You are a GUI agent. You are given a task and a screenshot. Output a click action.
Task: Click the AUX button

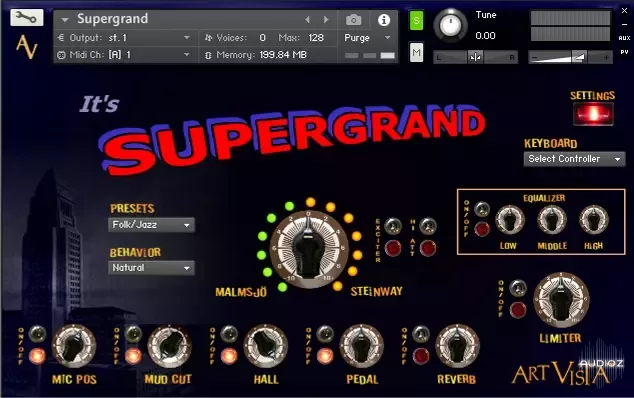click(x=624, y=38)
